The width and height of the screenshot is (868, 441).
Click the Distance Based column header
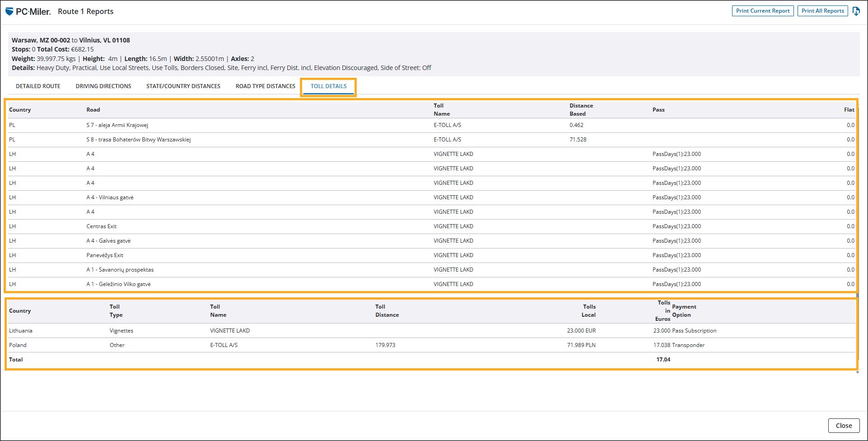(581, 110)
